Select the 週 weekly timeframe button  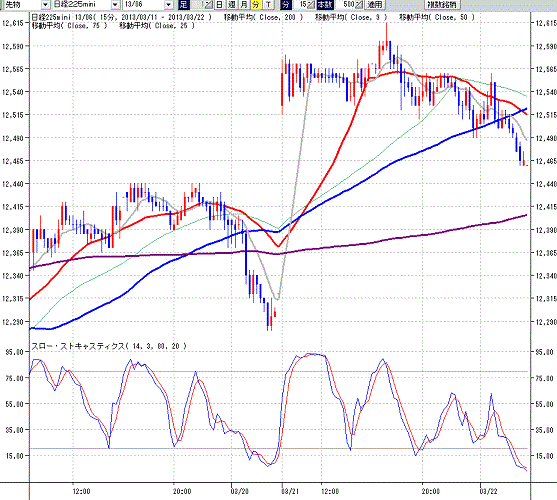pos(232,5)
